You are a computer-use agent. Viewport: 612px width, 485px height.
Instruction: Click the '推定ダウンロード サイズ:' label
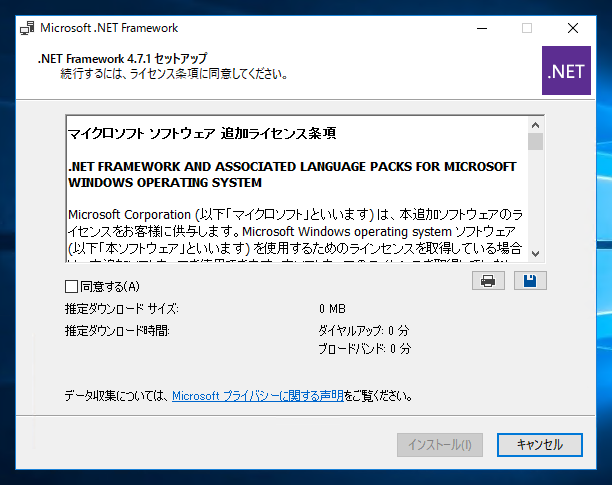[x=122, y=309]
